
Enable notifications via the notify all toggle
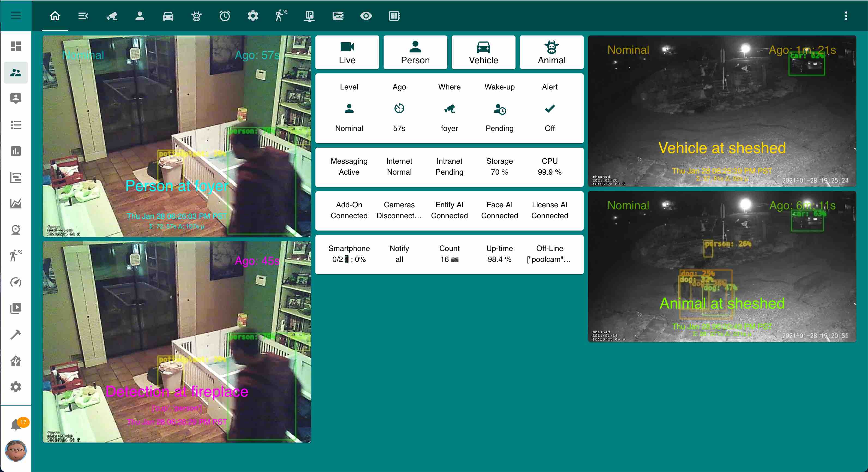[399, 254]
